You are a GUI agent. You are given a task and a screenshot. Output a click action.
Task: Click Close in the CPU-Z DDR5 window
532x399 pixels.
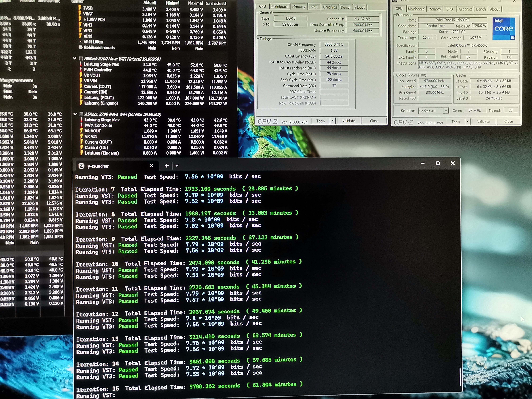coord(374,121)
